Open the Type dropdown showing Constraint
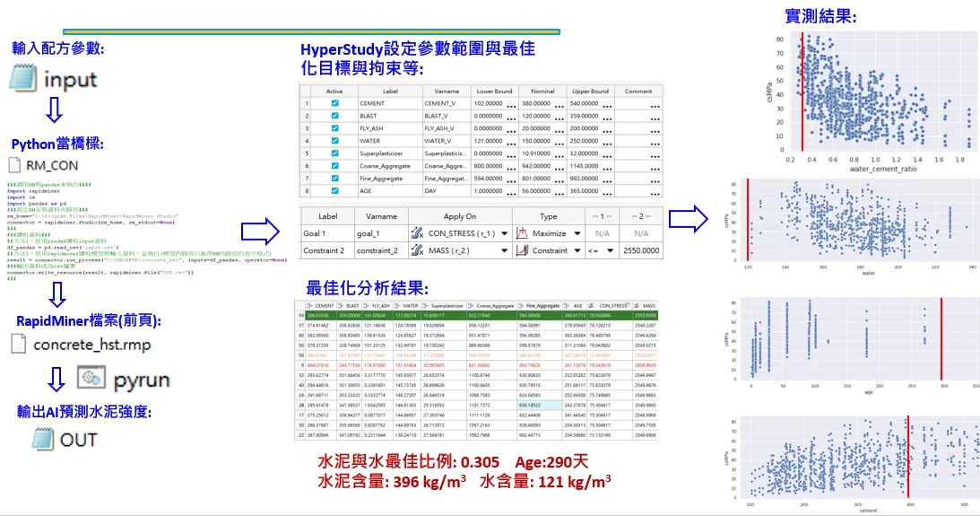The width and height of the screenshot is (980, 516). [577, 251]
